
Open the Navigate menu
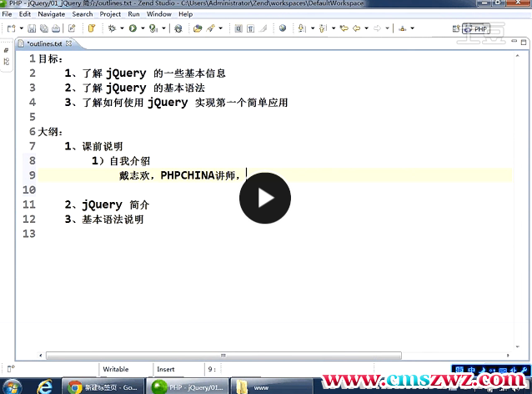[51, 14]
